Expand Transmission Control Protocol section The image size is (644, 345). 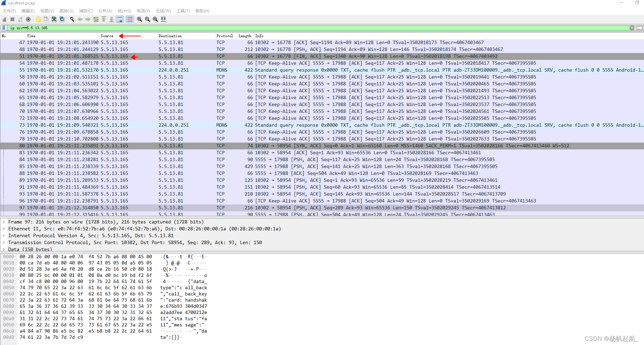[4, 242]
